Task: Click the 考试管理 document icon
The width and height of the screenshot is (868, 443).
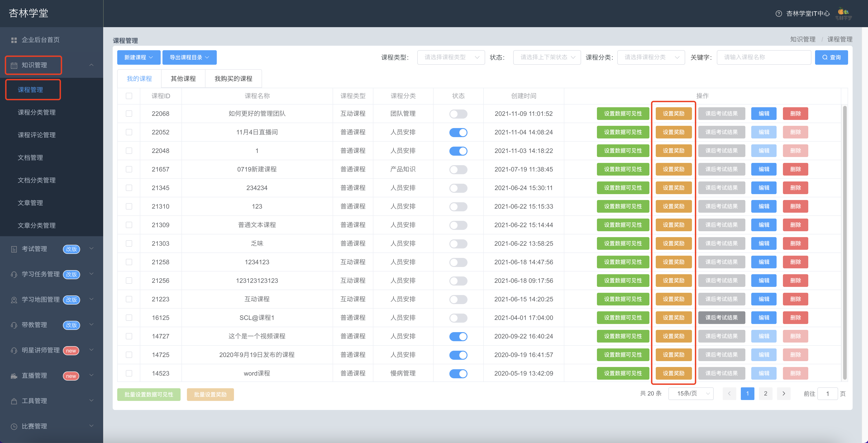Action: (14, 249)
